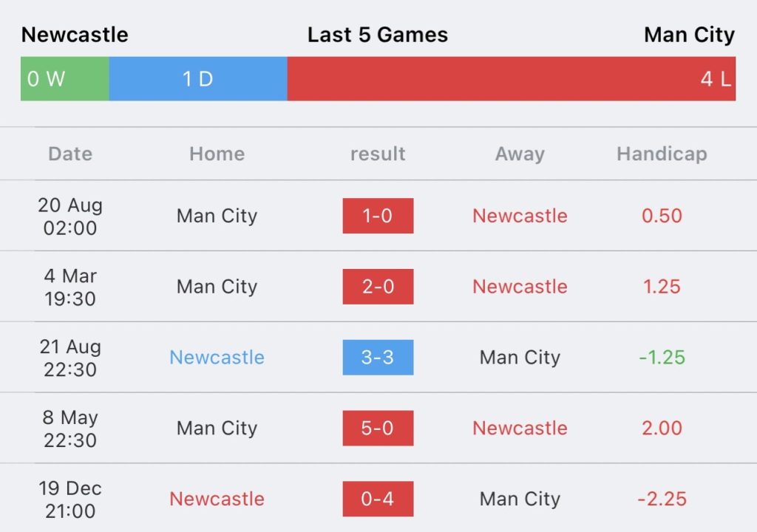757x532 pixels.
Task: Tap the Newcastle title heading
Action: point(75,35)
